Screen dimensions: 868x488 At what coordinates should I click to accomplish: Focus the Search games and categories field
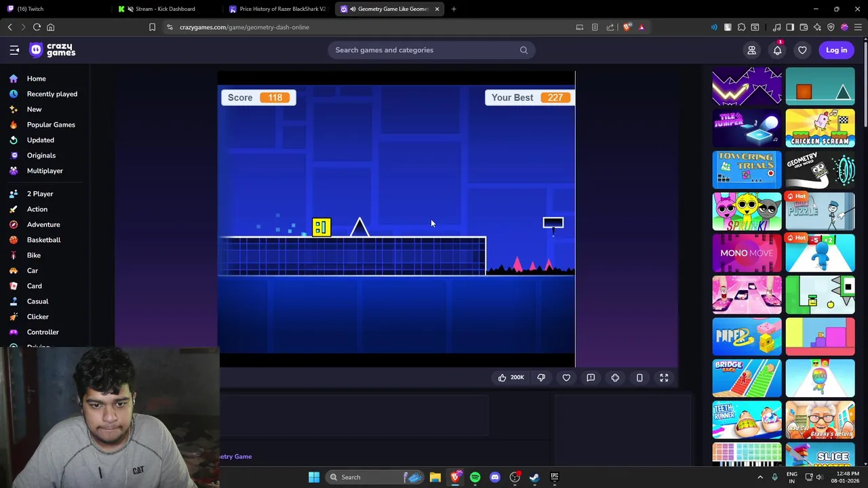coord(431,50)
